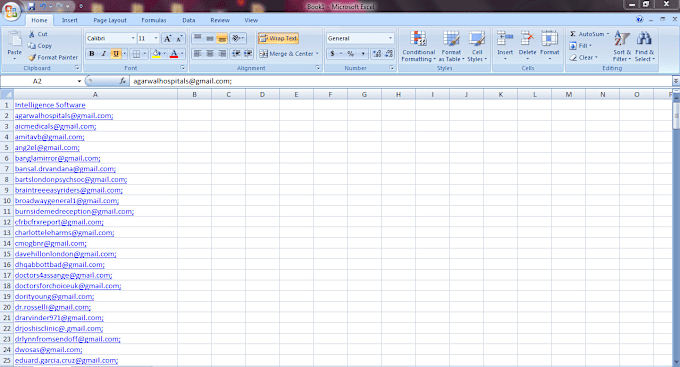Set middle vertical alignment
The image size is (680, 367).
click(x=209, y=38)
